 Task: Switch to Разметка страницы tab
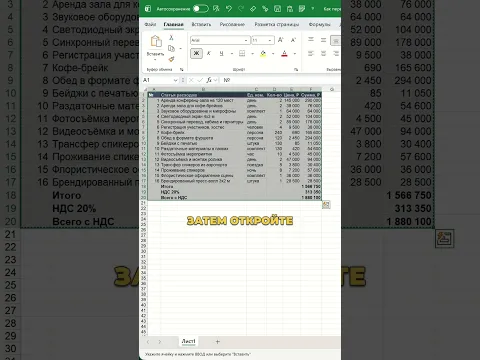tap(277, 24)
